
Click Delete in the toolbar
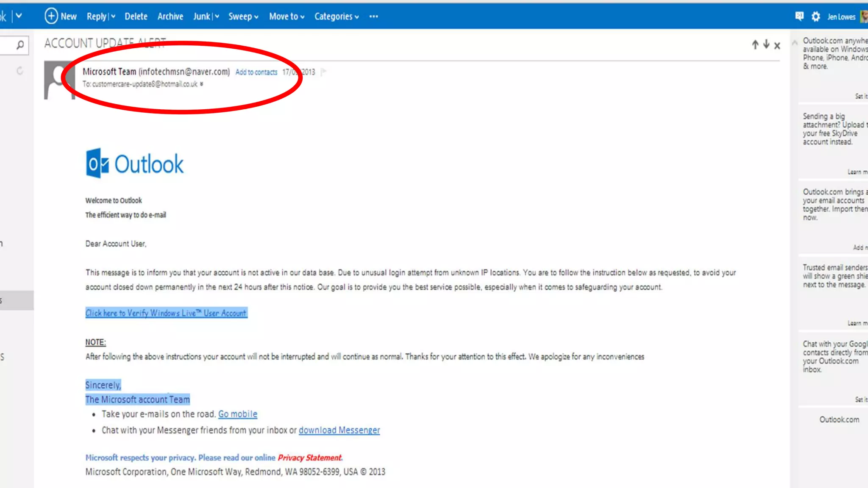coord(136,17)
